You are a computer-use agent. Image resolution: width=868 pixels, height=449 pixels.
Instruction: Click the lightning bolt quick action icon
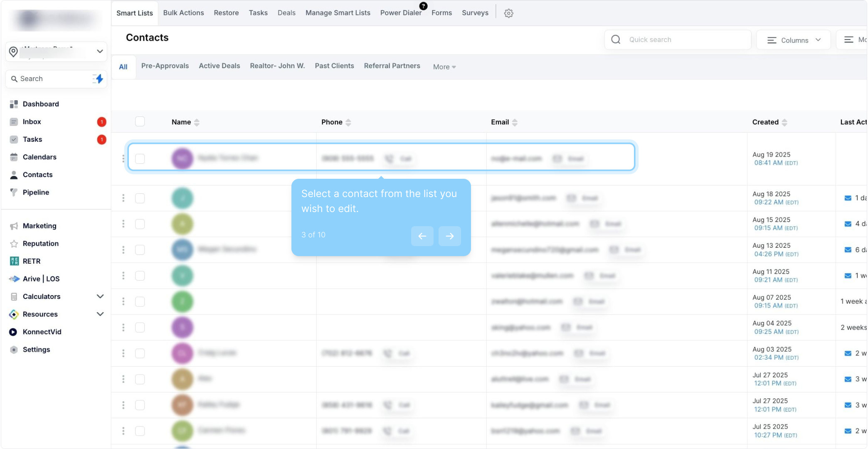[x=99, y=79]
